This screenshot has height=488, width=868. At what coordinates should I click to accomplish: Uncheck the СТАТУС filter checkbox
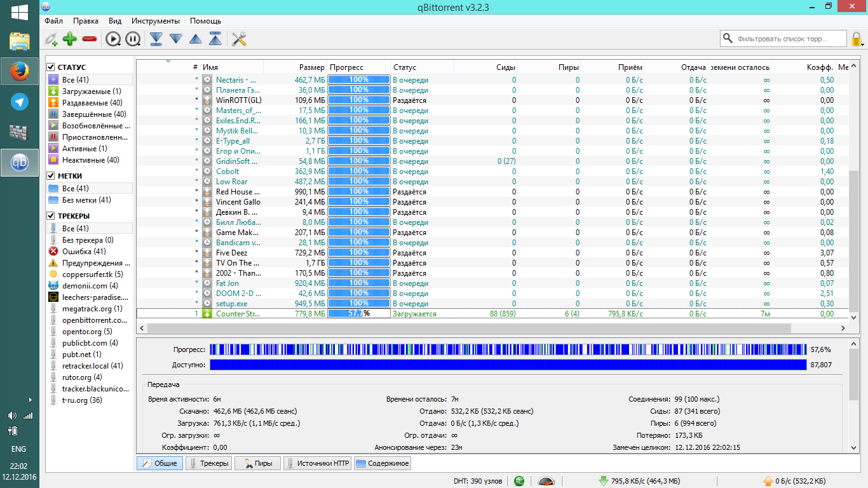click(x=51, y=67)
